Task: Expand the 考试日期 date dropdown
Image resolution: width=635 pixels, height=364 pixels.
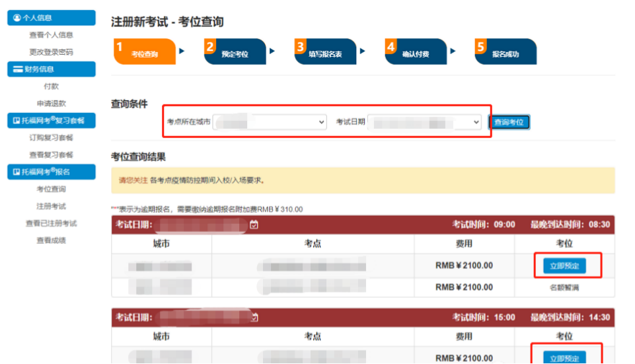Action: [x=424, y=122]
